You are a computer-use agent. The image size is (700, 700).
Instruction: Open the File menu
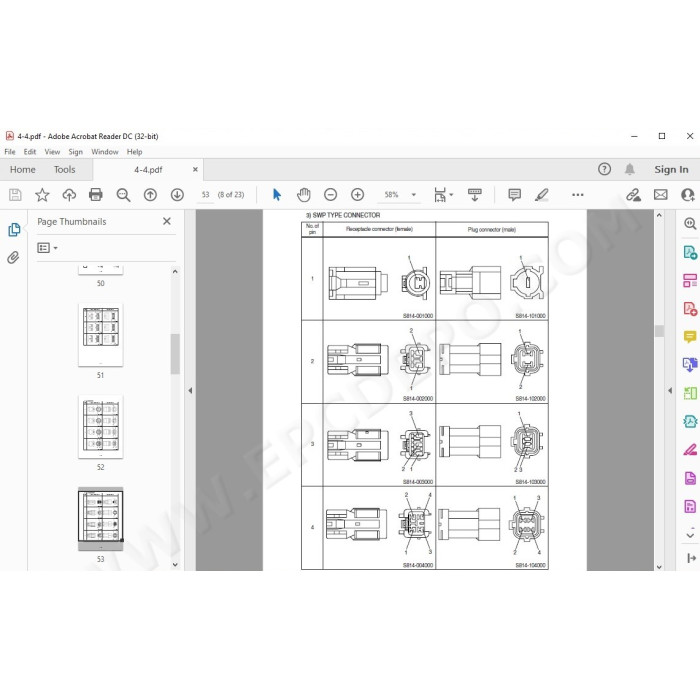(x=10, y=152)
